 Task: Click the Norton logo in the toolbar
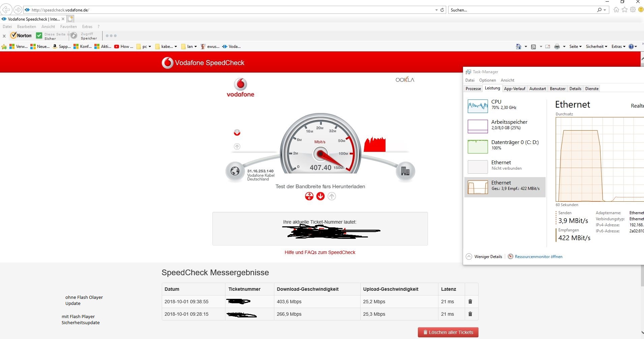21,35
